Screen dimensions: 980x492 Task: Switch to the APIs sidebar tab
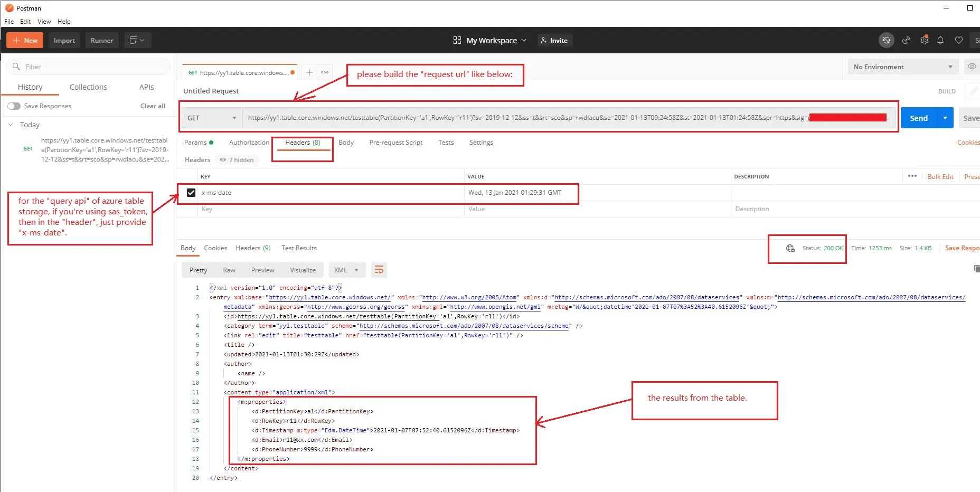pos(147,87)
